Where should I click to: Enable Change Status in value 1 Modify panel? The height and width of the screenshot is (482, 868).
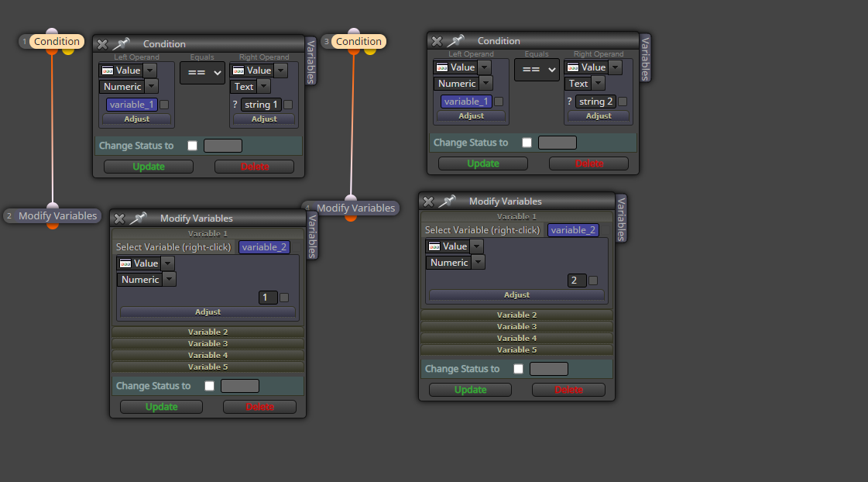[x=209, y=386]
